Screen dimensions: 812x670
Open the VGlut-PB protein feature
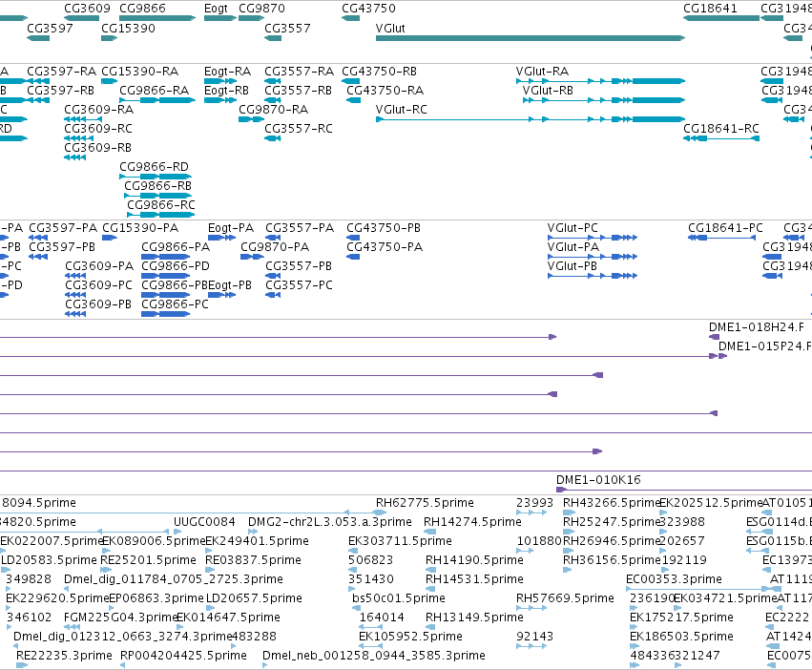[x=593, y=276]
